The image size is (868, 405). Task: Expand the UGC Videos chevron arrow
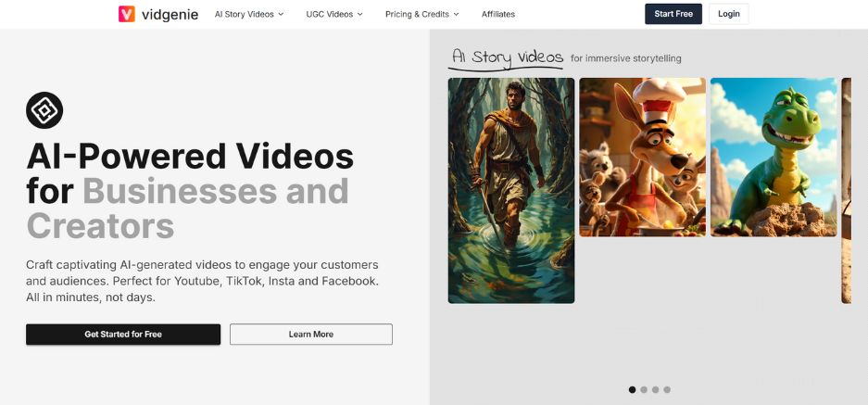pyautogui.click(x=359, y=15)
